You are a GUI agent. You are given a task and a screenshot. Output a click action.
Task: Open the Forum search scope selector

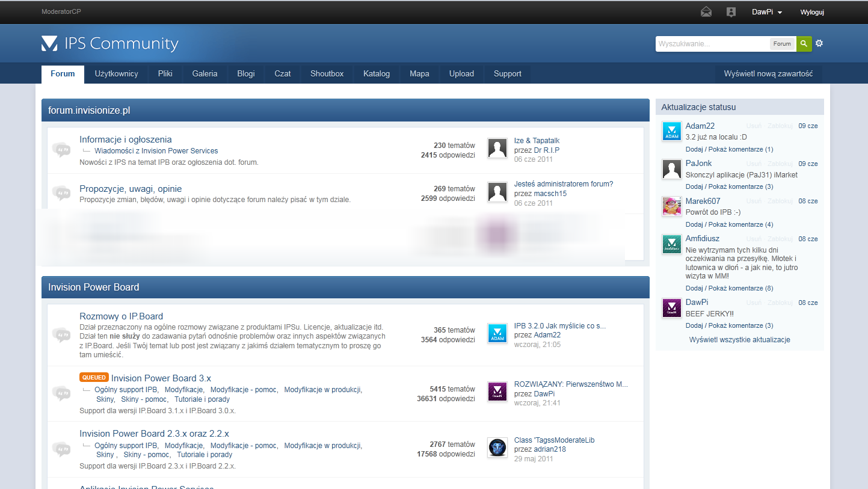(x=782, y=44)
